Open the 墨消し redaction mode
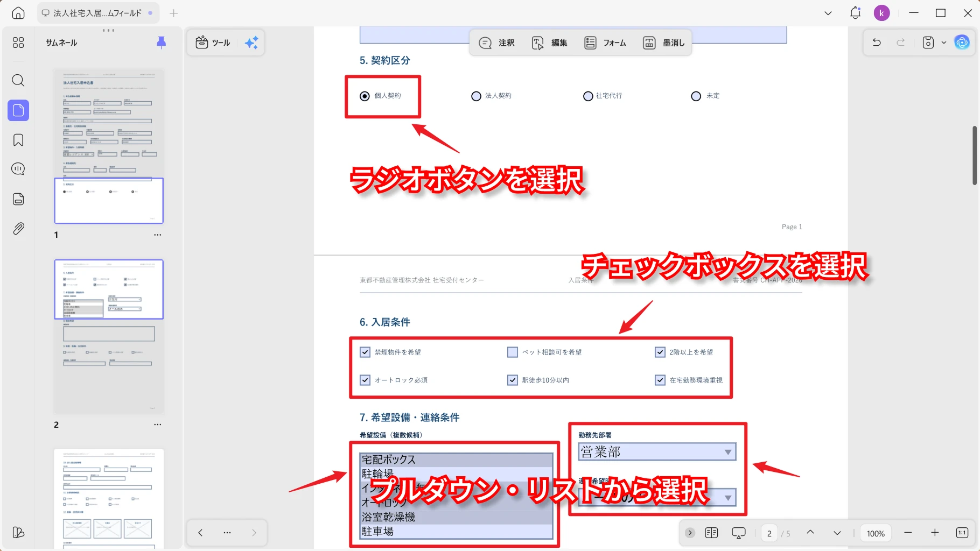The height and width of the screenshot is (551, 980). 664,43
